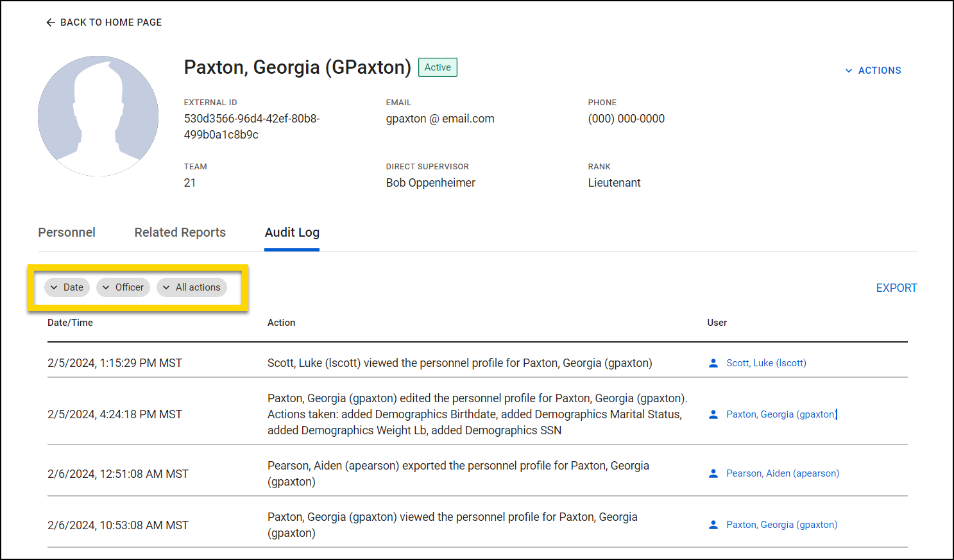Viewport: 954px width, 560px height.
Task: Click the person icon beside Scott, Luke
Action: pos(713,362)
